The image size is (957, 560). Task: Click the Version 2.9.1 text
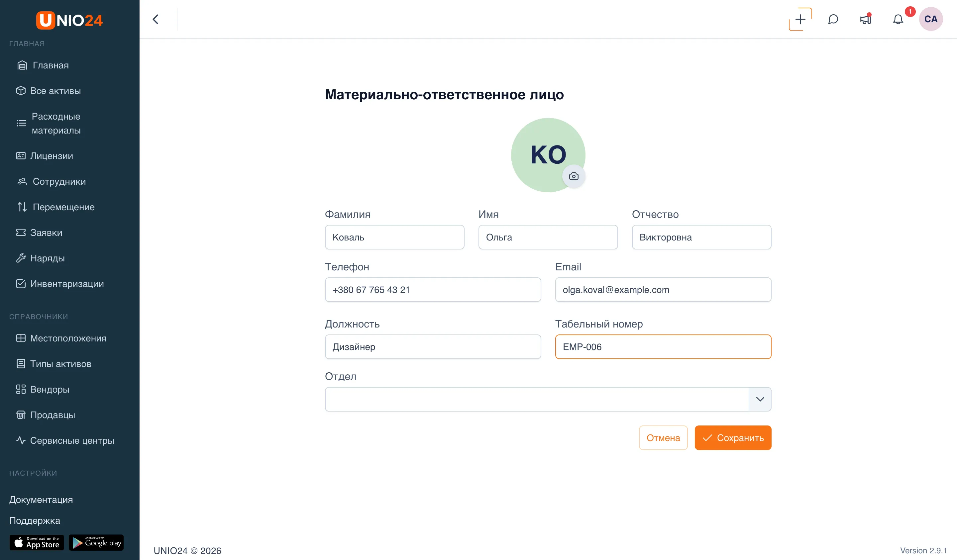pyautogui.click(x=923, y=550)
